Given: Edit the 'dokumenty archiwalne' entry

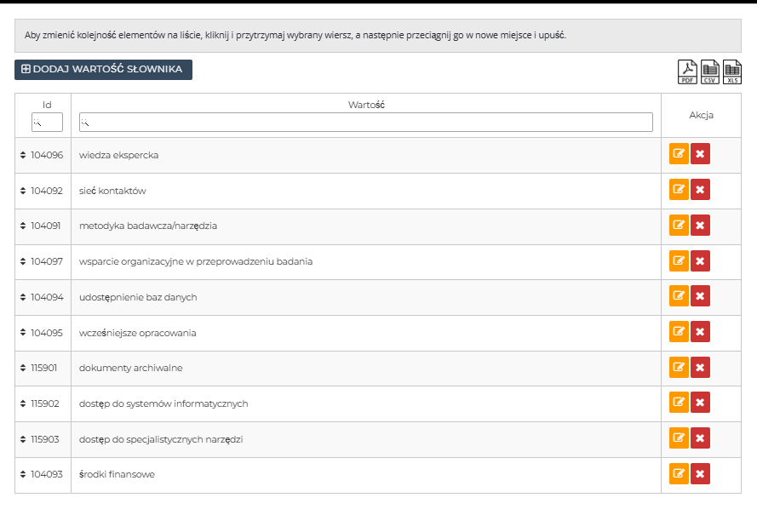Looking at the screenshot, I should [679, 368].
